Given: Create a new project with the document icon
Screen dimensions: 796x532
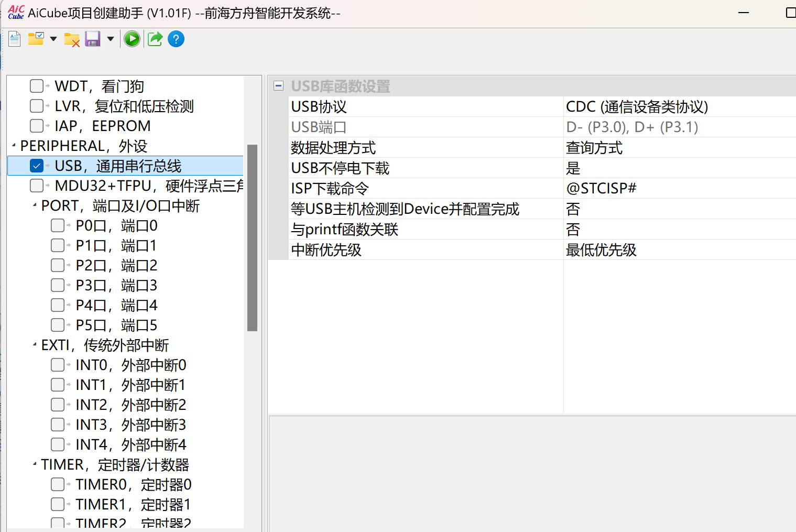Looking at the screenshot, I should [x=14, y=38].
